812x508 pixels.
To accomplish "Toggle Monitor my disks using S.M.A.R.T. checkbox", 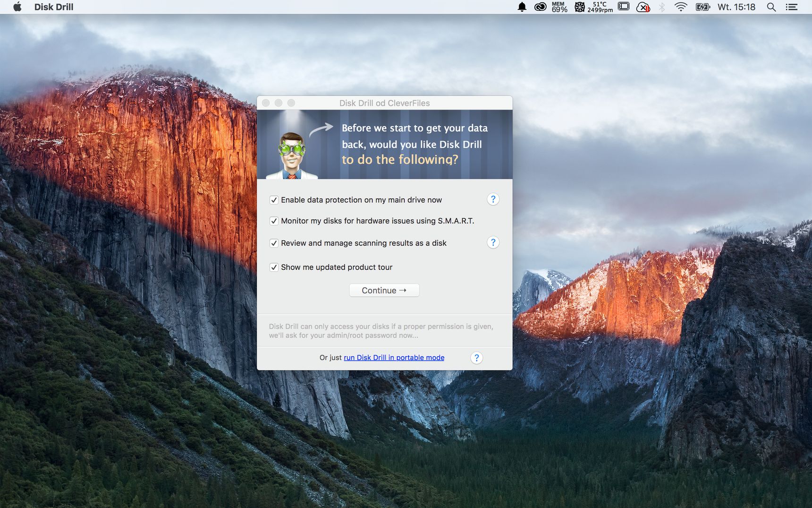I will click(x=274, y=221).
